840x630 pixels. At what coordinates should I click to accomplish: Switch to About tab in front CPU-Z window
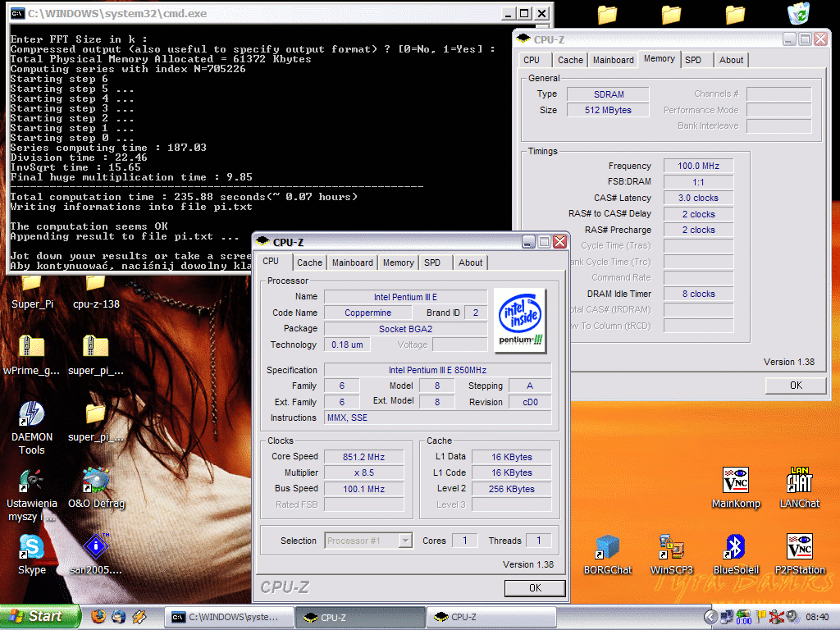coord(470,262)
